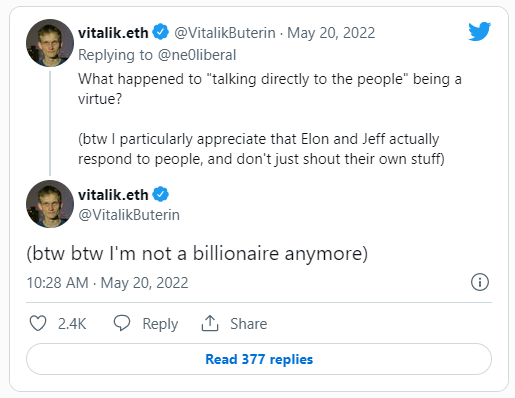Open the Twitter info circle icon
This screenshot has height=398, width=515.
480,282
